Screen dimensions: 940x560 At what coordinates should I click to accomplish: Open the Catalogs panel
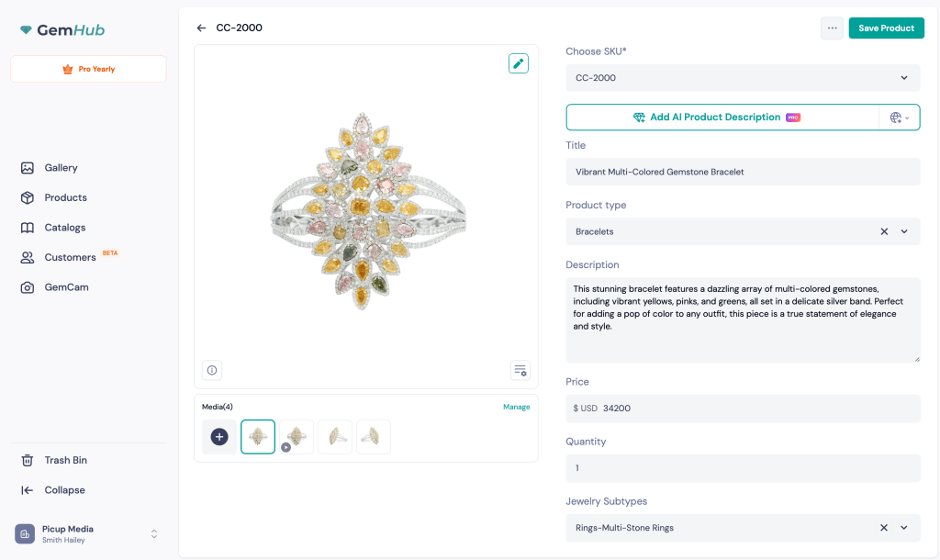coord(65,227)
